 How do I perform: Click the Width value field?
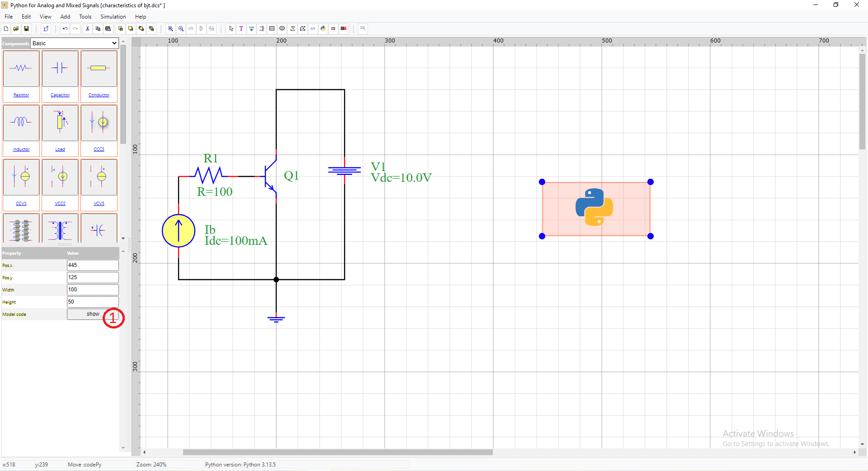93,290
